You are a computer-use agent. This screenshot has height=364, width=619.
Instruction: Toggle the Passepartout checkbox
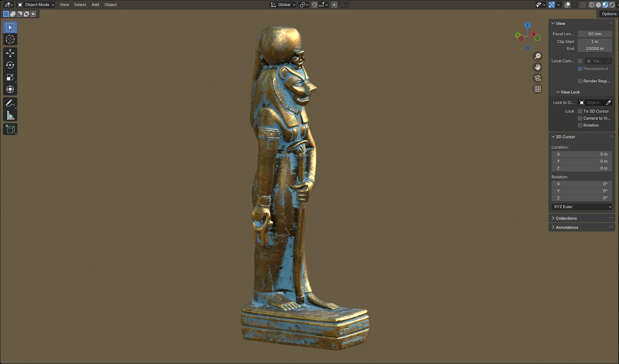pos(580,69)
